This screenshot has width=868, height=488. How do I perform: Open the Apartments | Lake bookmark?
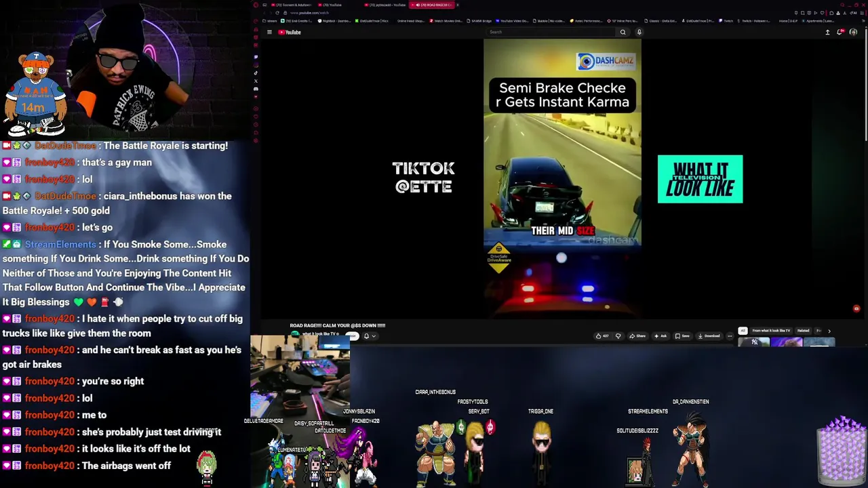pyautogui.click(x=817, y=21)
